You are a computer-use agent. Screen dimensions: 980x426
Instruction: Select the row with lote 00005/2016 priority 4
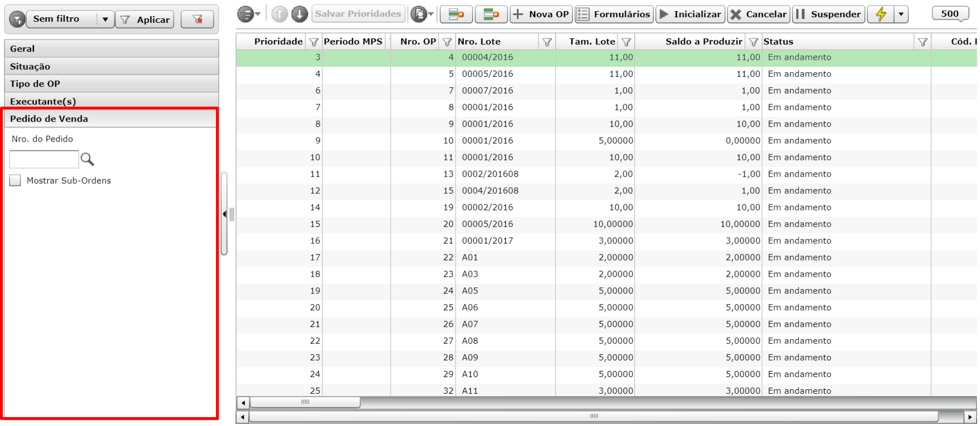pyautogui.click(x=606, y=74)
